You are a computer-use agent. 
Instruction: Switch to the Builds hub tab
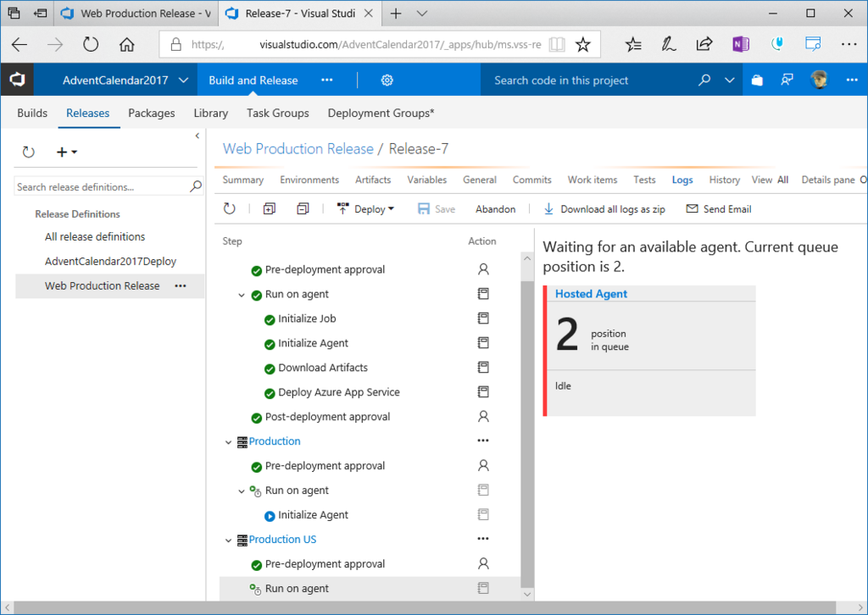[x=32, y=113]
